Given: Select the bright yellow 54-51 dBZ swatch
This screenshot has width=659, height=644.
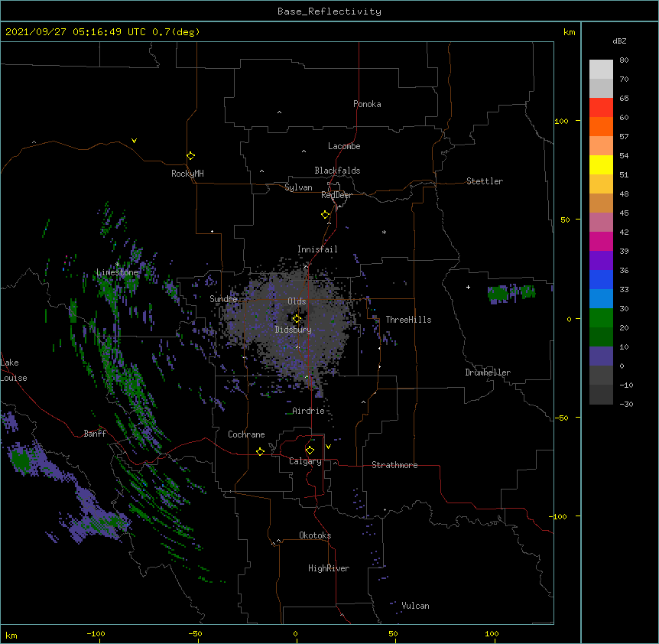Looking at the screenshot, I should point(601,164).
